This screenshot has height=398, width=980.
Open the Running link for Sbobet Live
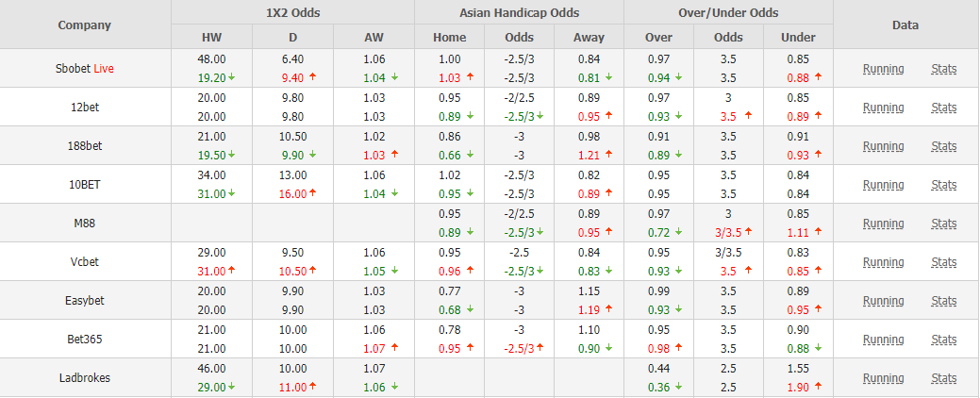pos(883,69)
